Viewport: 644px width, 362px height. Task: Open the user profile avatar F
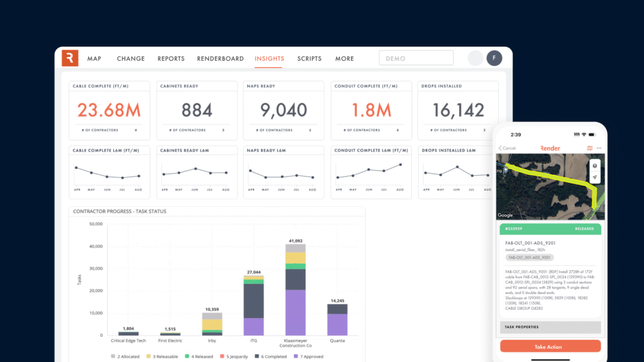(494, 58)
